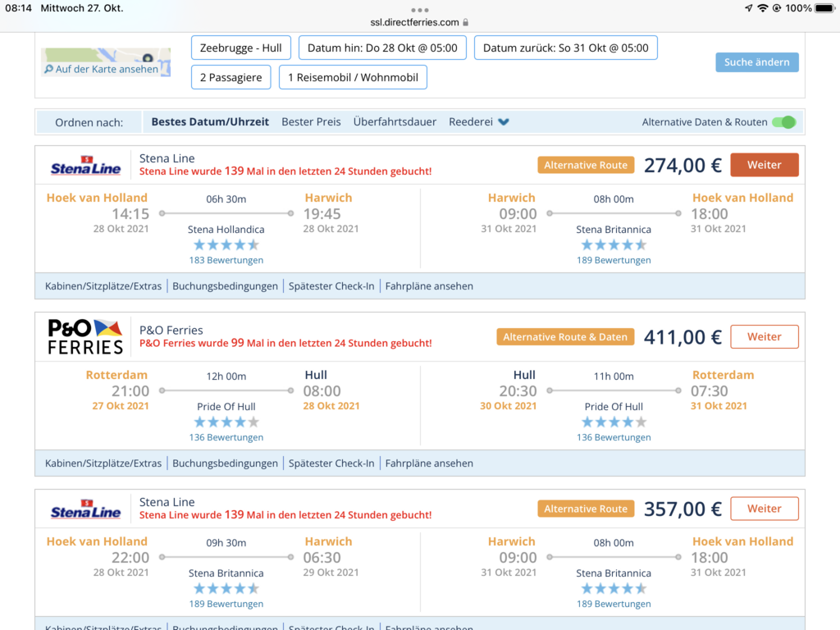Tap the Wi-Fi status icon
Screen dimensions: 840x630
coord(762,8)
